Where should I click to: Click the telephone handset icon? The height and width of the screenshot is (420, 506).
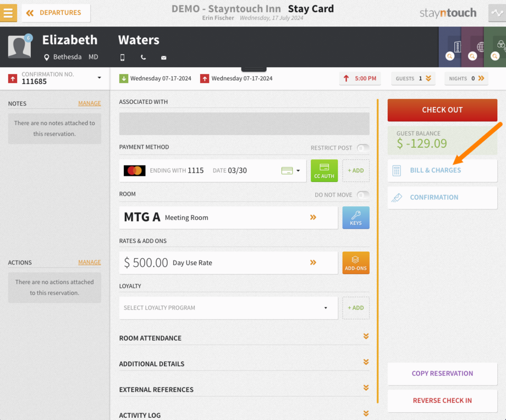click(x=144, y=57)
